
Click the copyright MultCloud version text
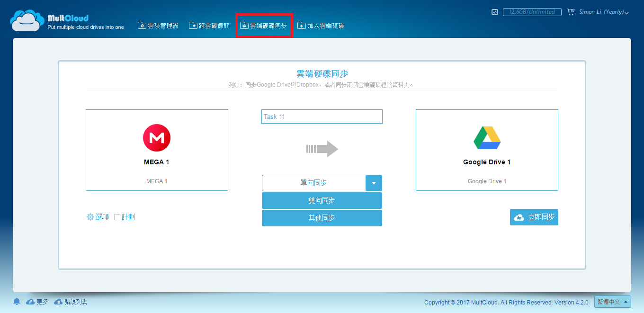506,302
